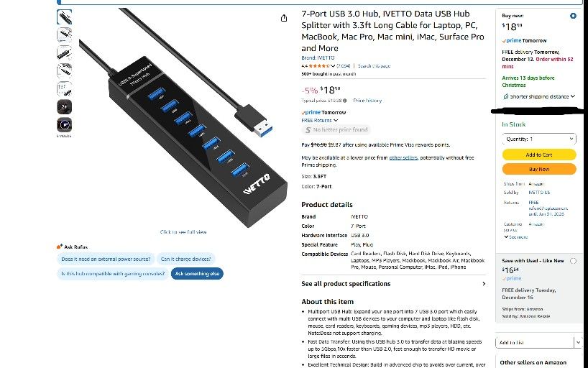Click the Buy Now button
This screenshot has width=588, height=368.
click(x=539, y=169)
